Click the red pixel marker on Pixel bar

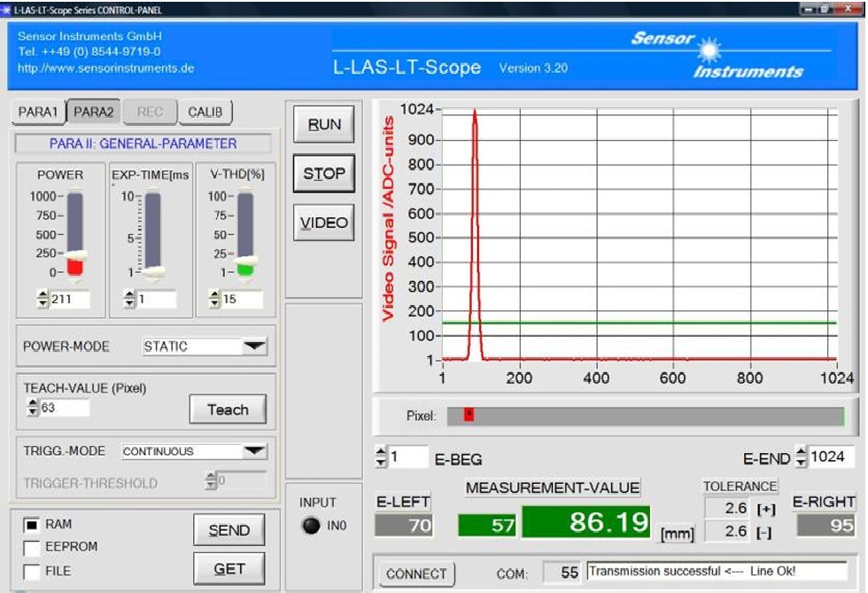[x=469, y=414]
